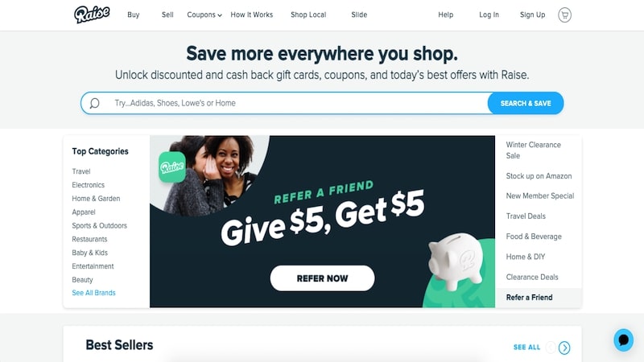Screen dimensions: 644x362
Task: Click See All for Best Sellers
Action: tap(527, 348)
